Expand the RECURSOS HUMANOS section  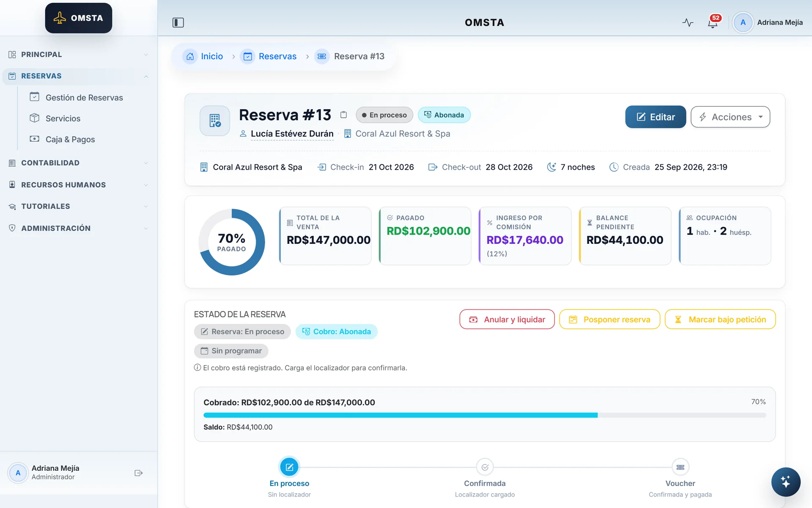[79, 185]
